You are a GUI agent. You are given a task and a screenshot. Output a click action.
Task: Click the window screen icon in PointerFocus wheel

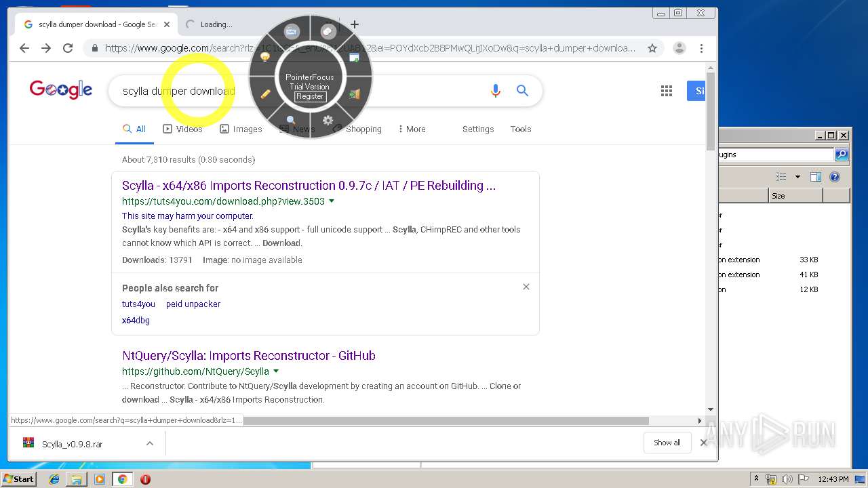[354, 57]
